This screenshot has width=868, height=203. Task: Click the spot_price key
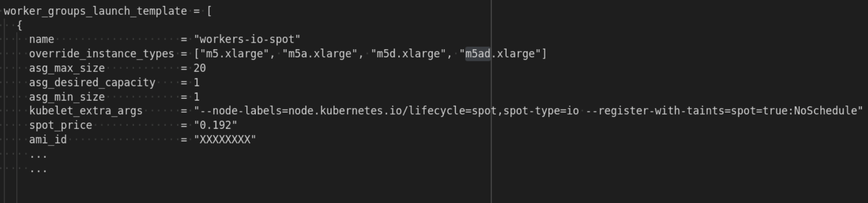coord(60,125)
